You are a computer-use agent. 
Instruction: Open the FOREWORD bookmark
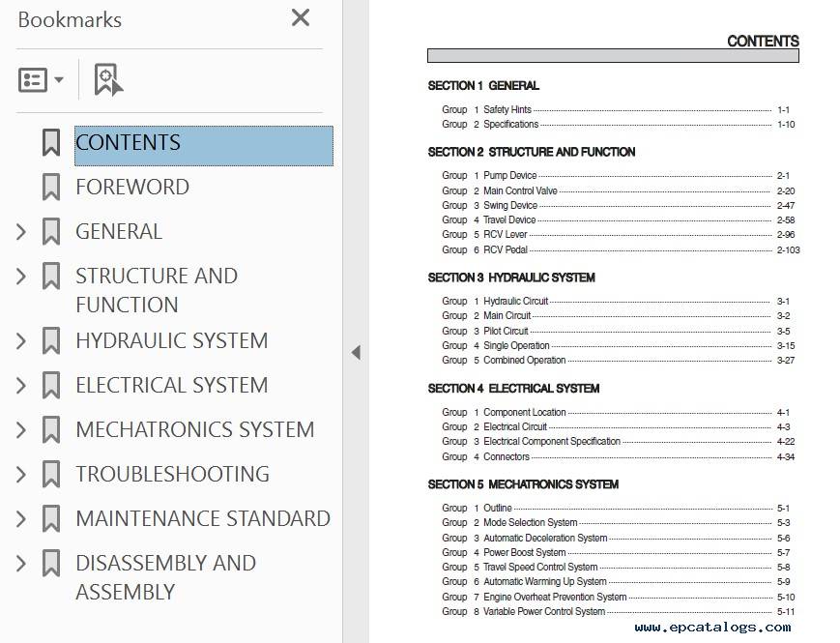point(132,187)
